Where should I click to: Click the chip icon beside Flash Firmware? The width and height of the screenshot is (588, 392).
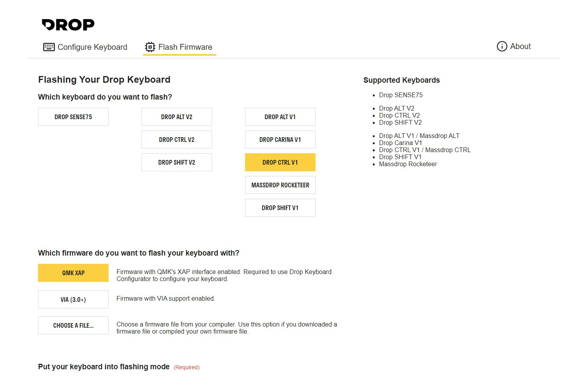tap(149, 46)
